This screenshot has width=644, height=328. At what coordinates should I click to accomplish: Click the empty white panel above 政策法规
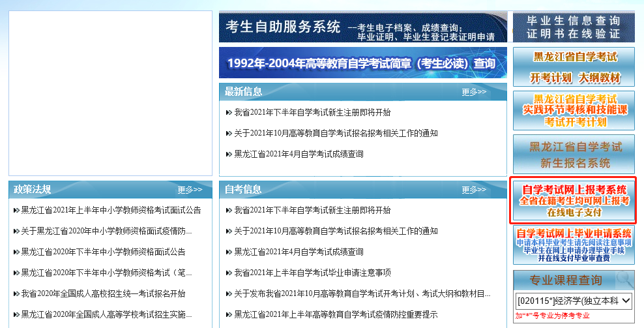pos(110,93)
